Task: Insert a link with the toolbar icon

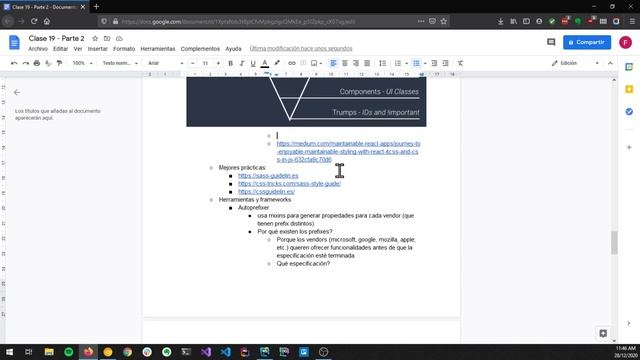Action: click(291, 63)
